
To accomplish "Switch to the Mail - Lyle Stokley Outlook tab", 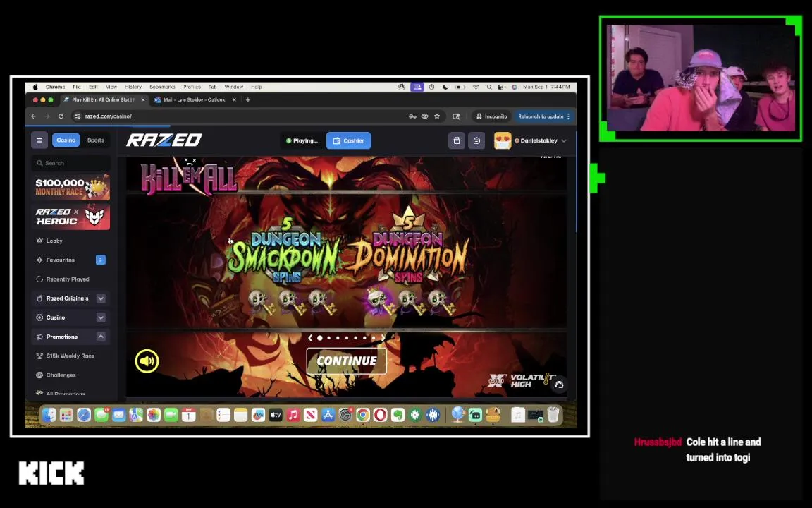I will 195,99.
